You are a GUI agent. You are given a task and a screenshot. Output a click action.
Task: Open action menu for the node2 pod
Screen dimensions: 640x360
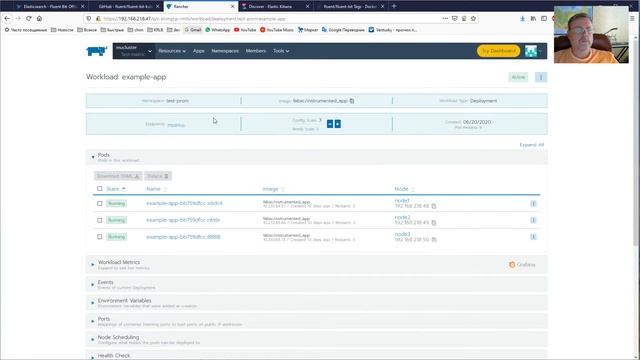pyautogui.click(x=533, y=220)
